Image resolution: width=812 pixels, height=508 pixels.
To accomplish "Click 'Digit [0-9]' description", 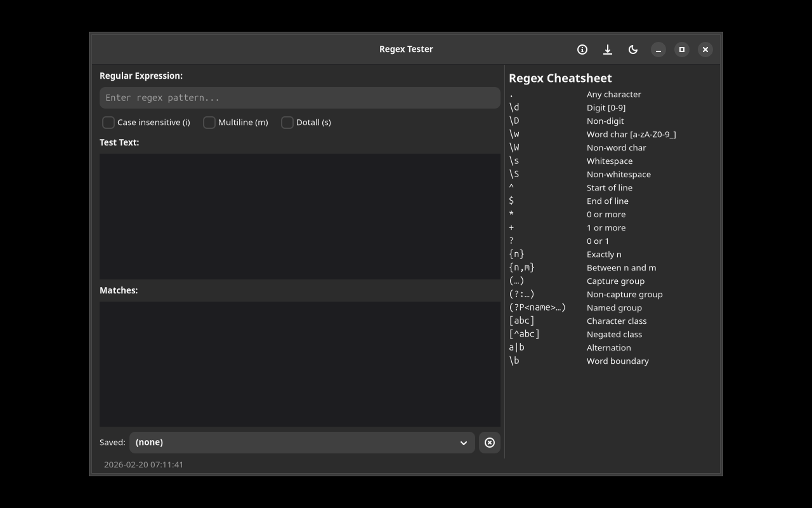I will (x=606, y=107).
